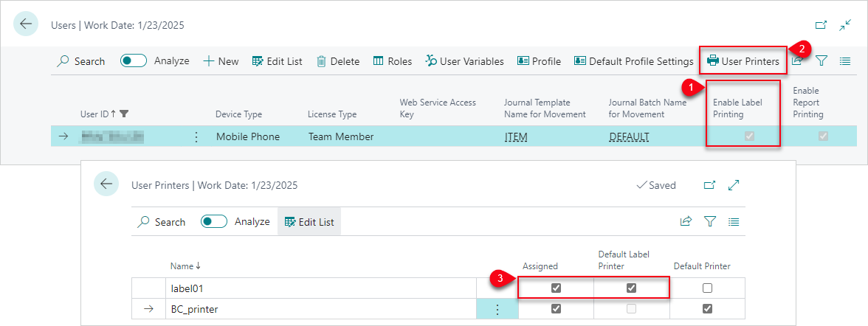
Task: Open the row menu for the user row
Action: (x=196, y=136)
